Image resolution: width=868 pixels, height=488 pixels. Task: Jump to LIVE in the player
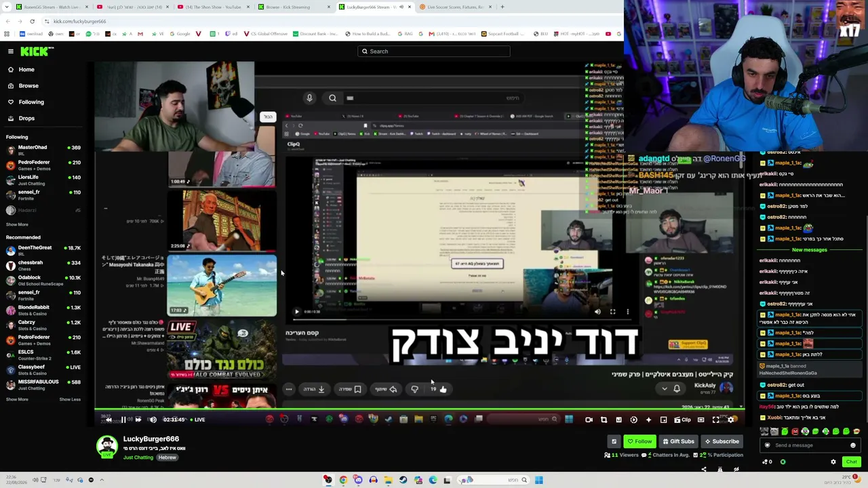[197, 420]
